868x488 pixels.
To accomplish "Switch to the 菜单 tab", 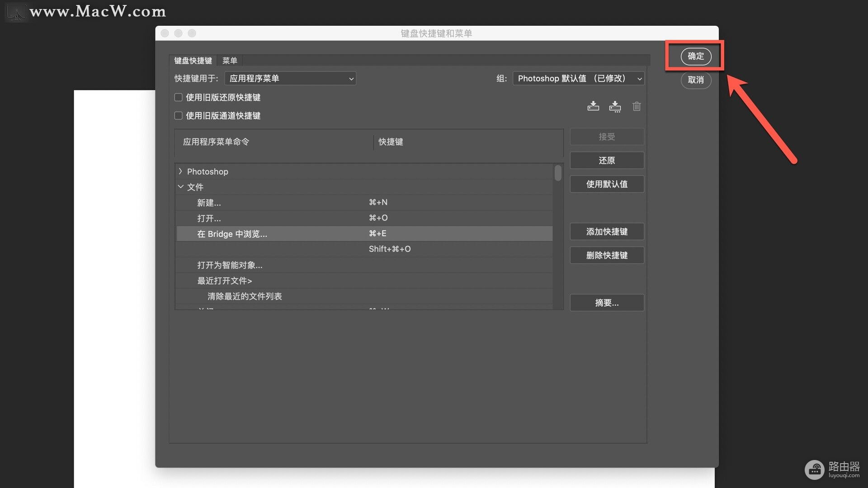I will [x=230, y=61].
